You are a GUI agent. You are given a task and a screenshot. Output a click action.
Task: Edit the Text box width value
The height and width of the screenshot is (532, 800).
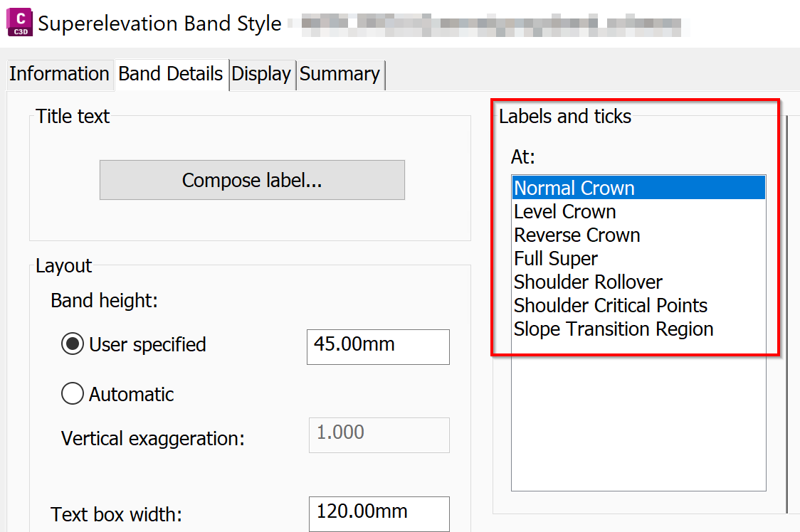pos(379,514)
